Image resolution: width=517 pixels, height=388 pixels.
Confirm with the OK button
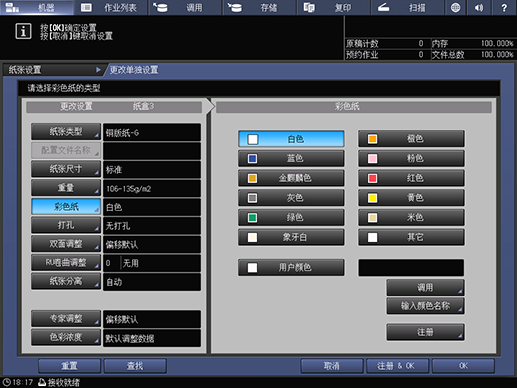point(463,366)
